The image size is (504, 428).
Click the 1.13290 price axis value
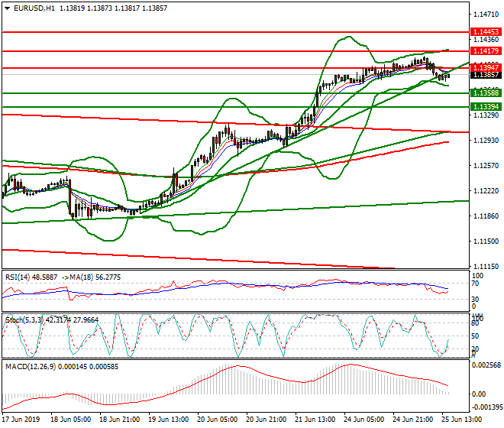486,115
